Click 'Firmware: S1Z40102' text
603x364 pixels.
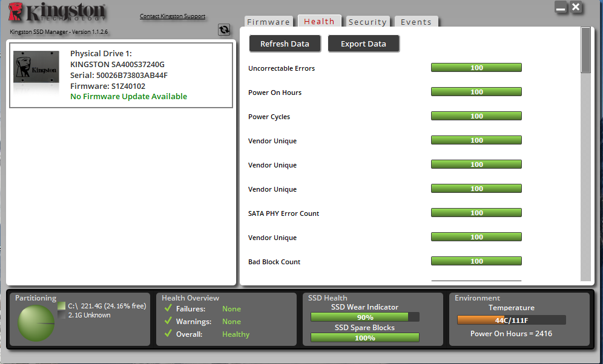pyautogui.click(x=108, y=86)
